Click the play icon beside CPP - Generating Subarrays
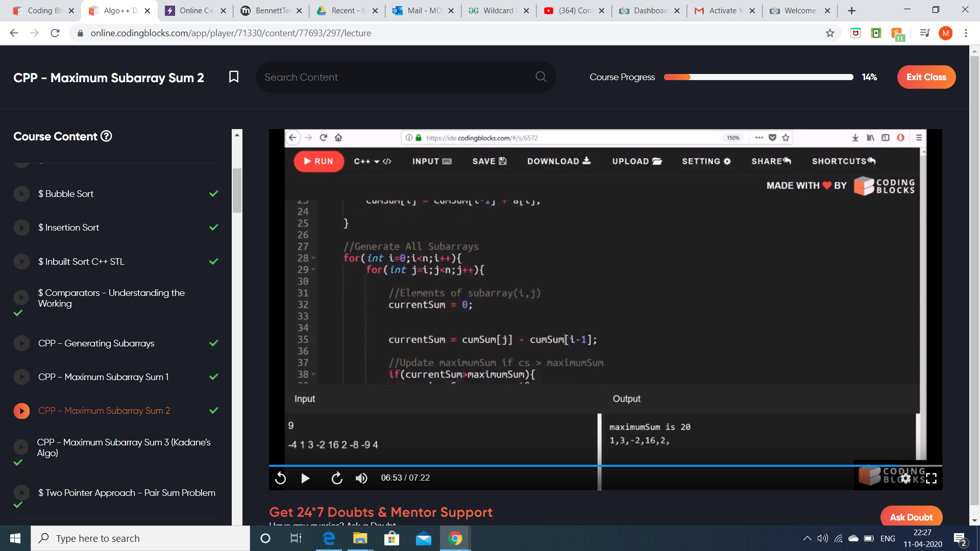Image resolution: width=980 pixels, height=551 pixels. click(21, 343)
